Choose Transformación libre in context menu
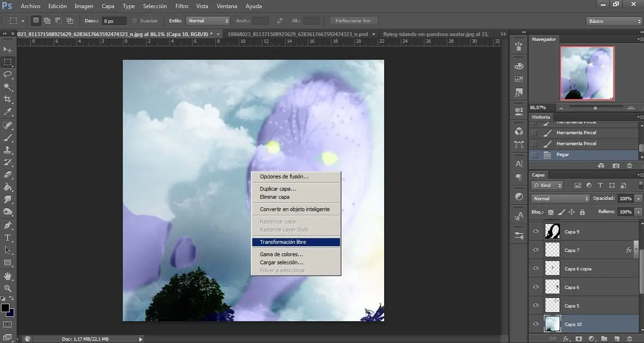 [296, 242]
